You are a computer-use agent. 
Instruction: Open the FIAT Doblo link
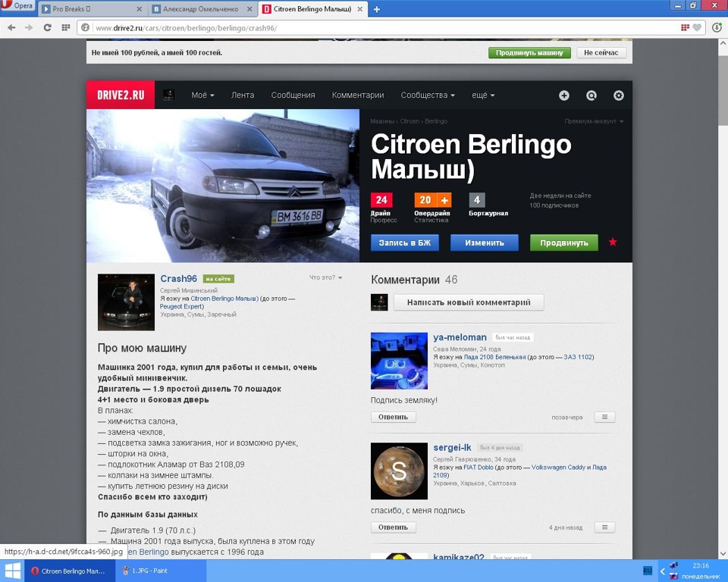(x=479, y=468)
